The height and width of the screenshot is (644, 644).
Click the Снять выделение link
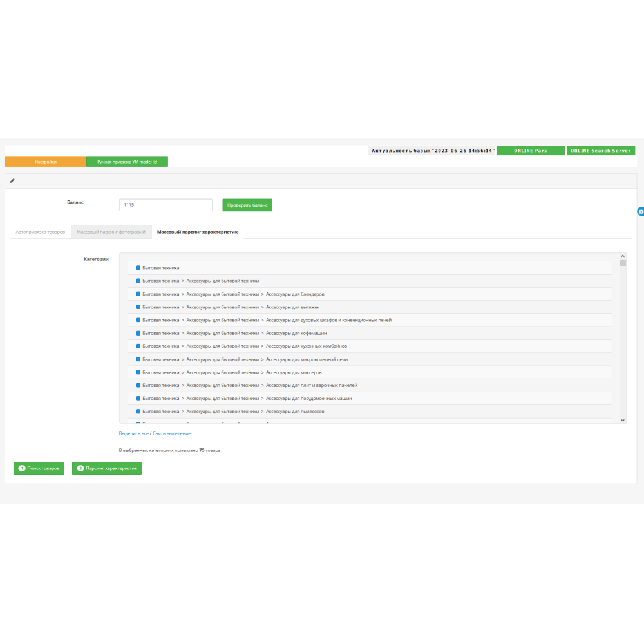pyautogui.click(x=171, y=433)
